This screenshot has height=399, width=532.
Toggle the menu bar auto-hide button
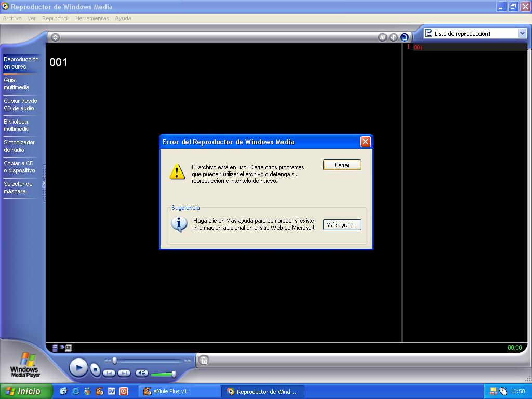click(55, 37)
